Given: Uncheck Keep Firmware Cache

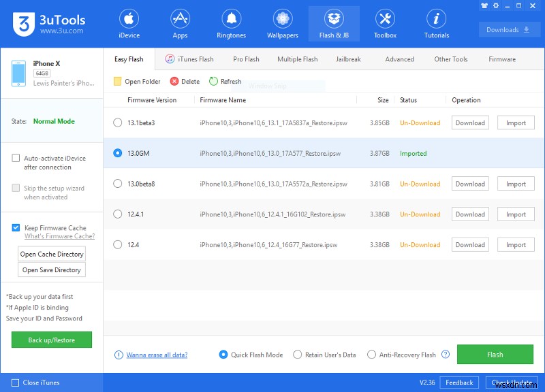Looking at the screenshot, I should pyautogui.click(x=16, y=227).
